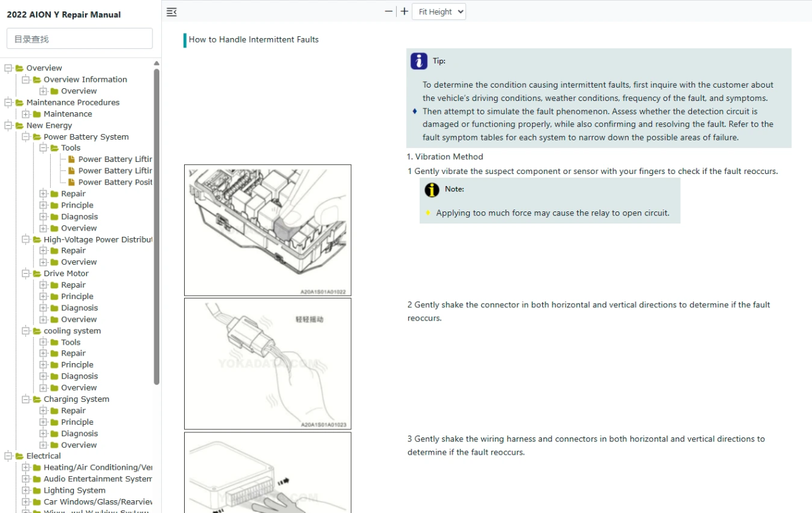
Task: Collapse the Power Battery System node
Action: (26, 137)
